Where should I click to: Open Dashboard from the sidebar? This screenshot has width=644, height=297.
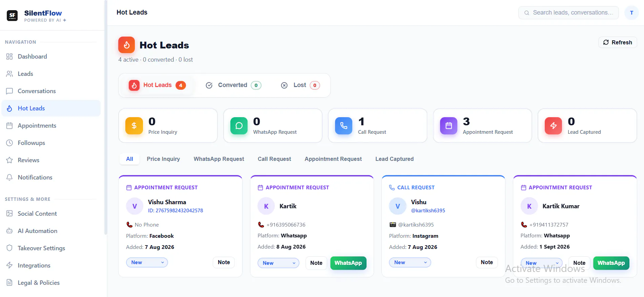pyautogui.click(x=51, y=57)
